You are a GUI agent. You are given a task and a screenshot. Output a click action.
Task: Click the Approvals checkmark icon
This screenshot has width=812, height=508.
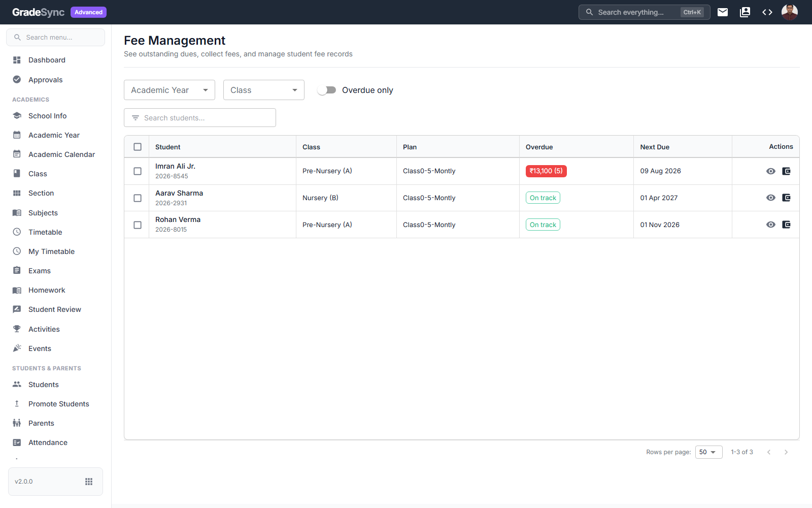(x=17, y=79)
